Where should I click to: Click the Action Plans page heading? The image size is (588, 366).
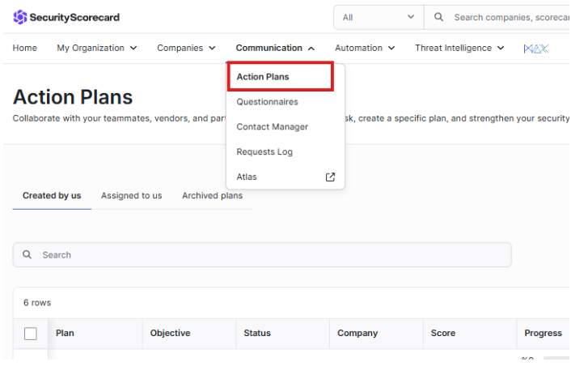[x=73, y=97]
